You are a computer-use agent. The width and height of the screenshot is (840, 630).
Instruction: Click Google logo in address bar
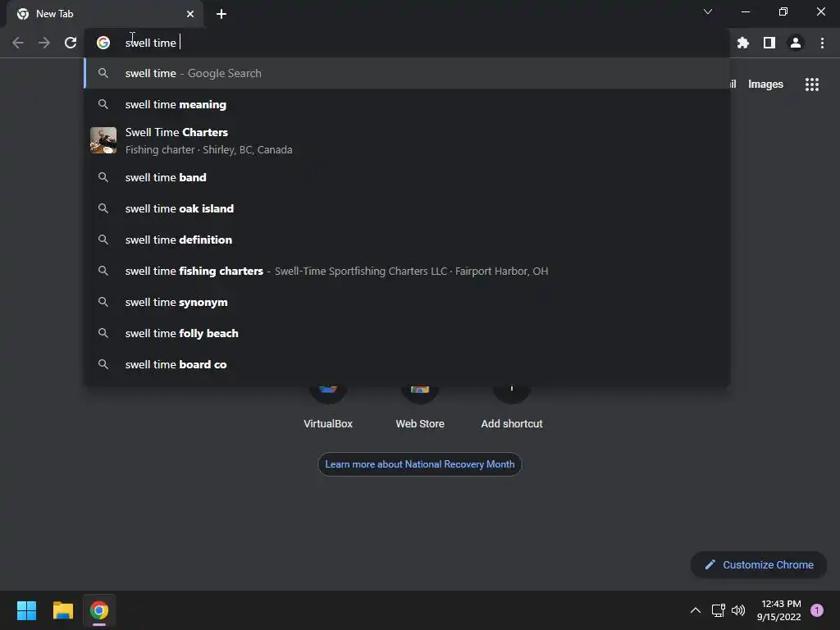click(103, 43)
